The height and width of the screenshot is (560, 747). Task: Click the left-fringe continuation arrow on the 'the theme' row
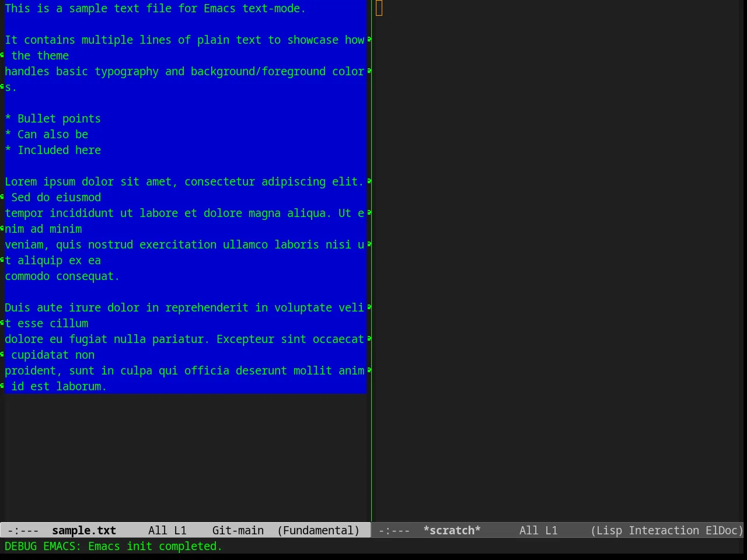(x=2, y=55)
